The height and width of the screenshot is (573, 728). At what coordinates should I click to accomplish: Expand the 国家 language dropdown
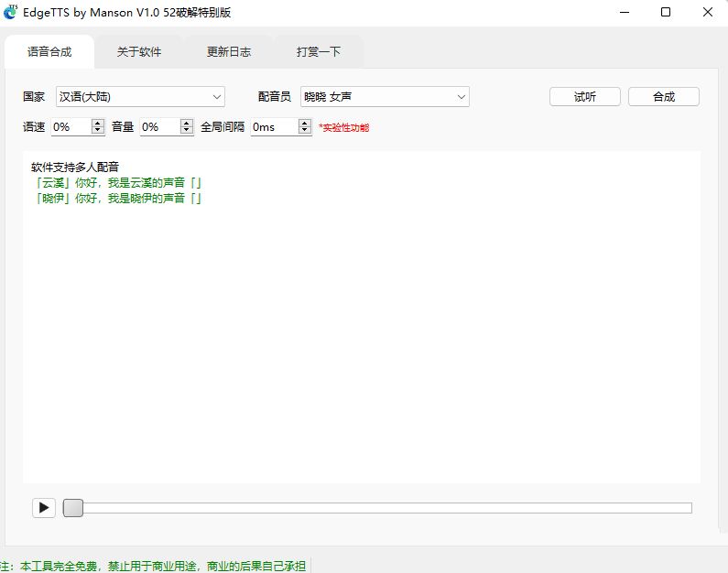pyautogui.click(x=140, y=96)
